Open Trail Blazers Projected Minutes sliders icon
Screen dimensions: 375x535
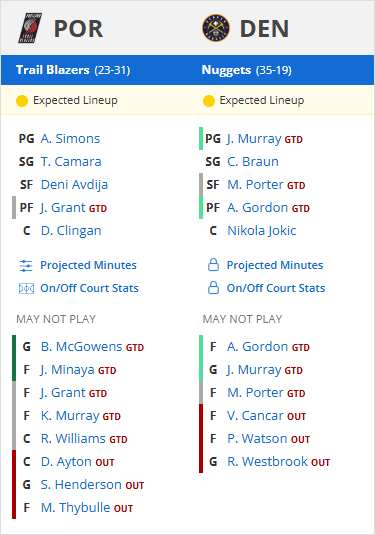coord(26,266)
